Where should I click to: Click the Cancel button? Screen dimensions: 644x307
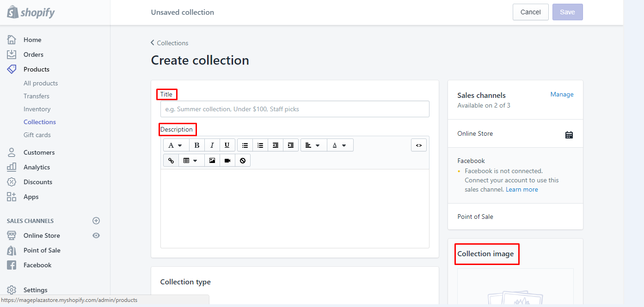[x=531, y=12]
